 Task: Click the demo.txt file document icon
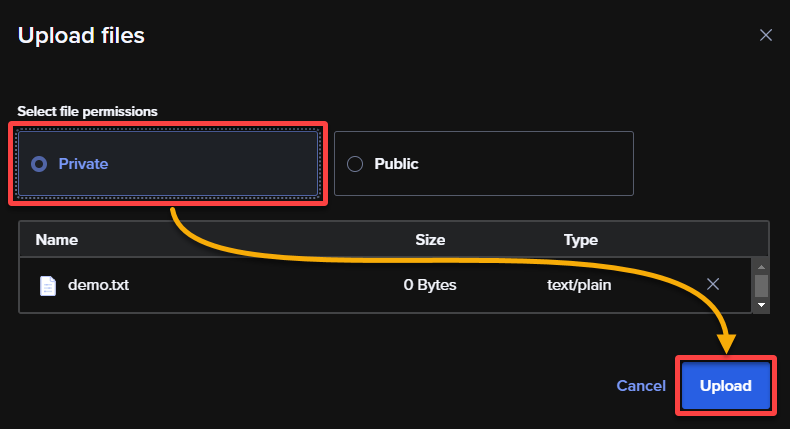[x=48, y=286]
